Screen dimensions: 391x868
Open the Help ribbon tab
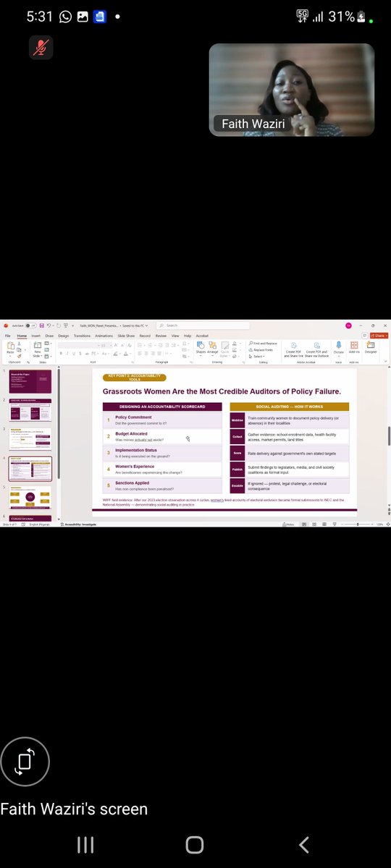point(188,336)
